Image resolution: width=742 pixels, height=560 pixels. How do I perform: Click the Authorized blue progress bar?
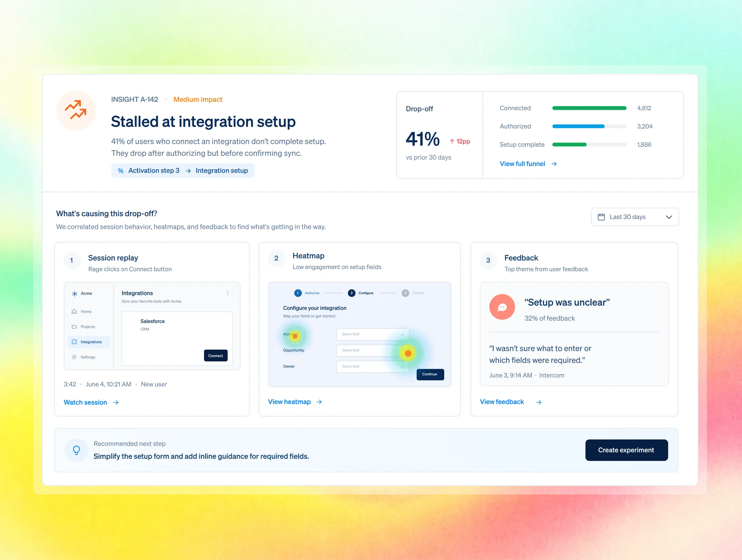589,126
